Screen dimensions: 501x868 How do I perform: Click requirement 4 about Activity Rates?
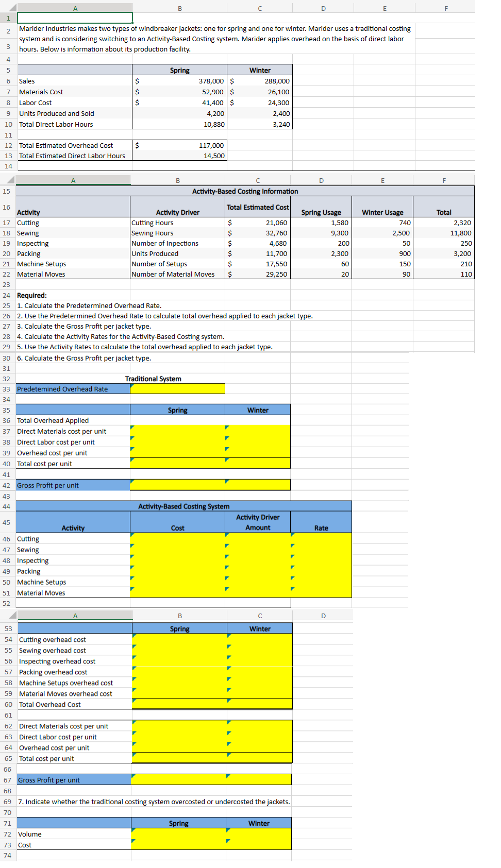[x=121, y=336]
